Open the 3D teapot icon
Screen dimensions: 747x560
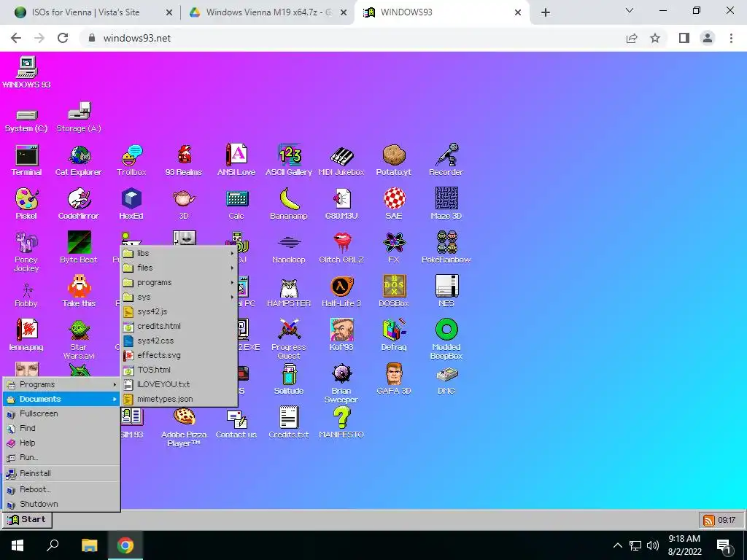point(184,204)
